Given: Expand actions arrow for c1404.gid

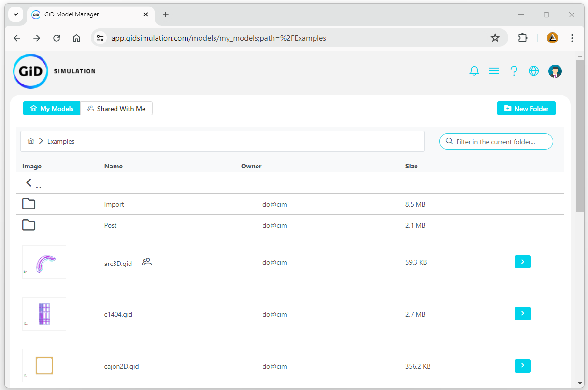Looking at the screenshot, I should click(x=522, y=314).
